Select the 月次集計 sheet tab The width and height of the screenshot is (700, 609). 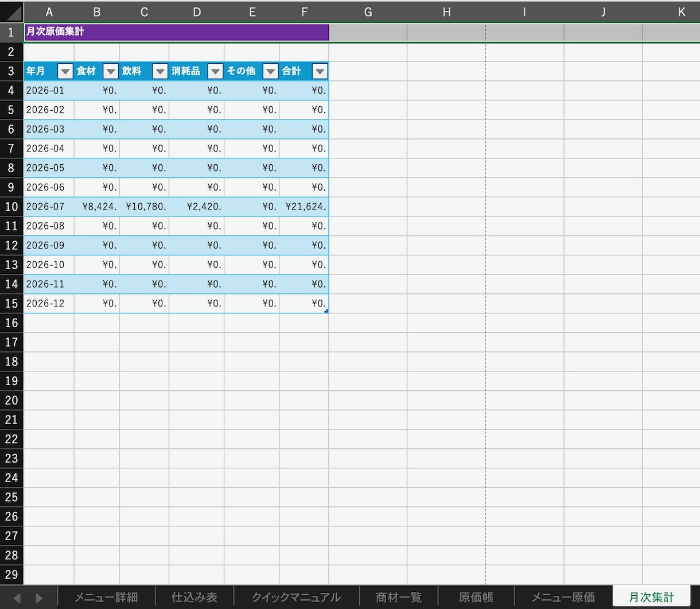point(652,597)
